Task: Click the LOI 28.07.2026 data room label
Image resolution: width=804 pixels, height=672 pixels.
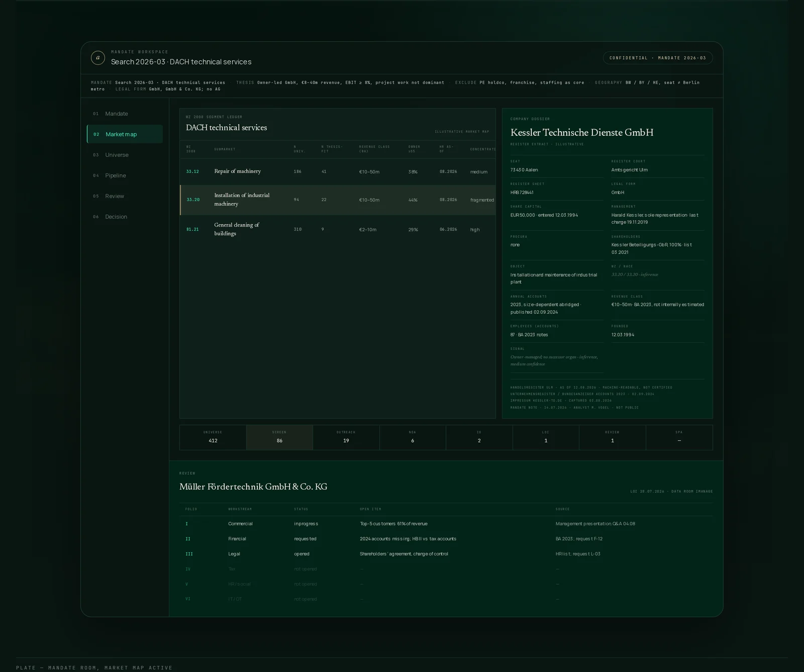Action: point(672,492)
